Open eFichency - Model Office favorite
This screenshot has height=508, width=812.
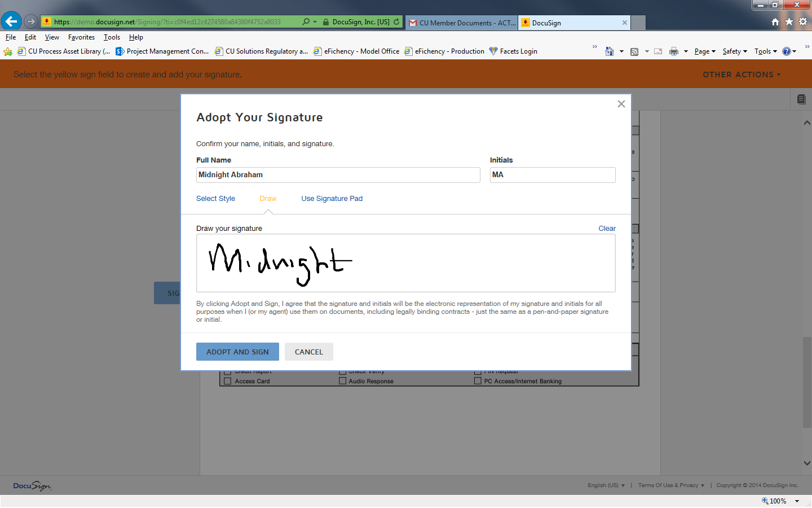click(356, 51)
